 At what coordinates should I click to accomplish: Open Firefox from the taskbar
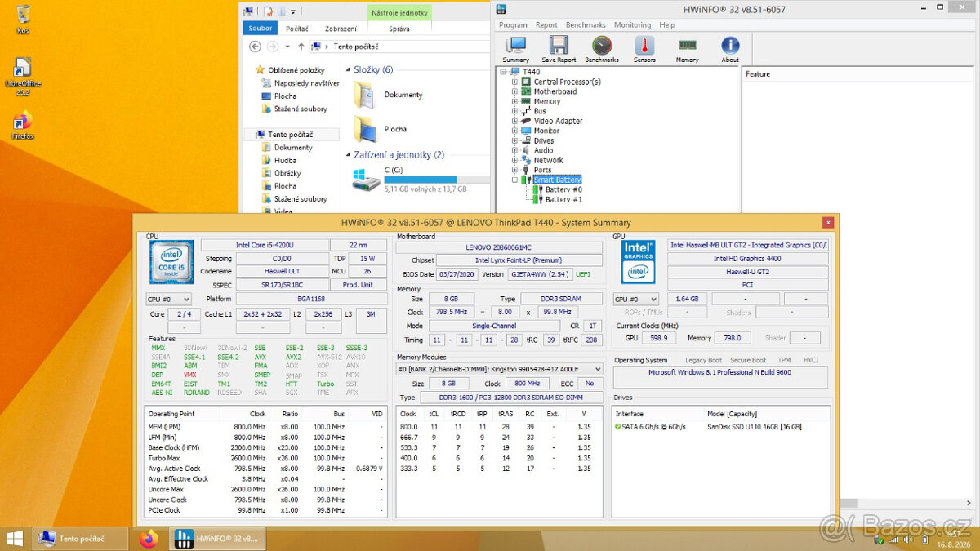[149, 539]
